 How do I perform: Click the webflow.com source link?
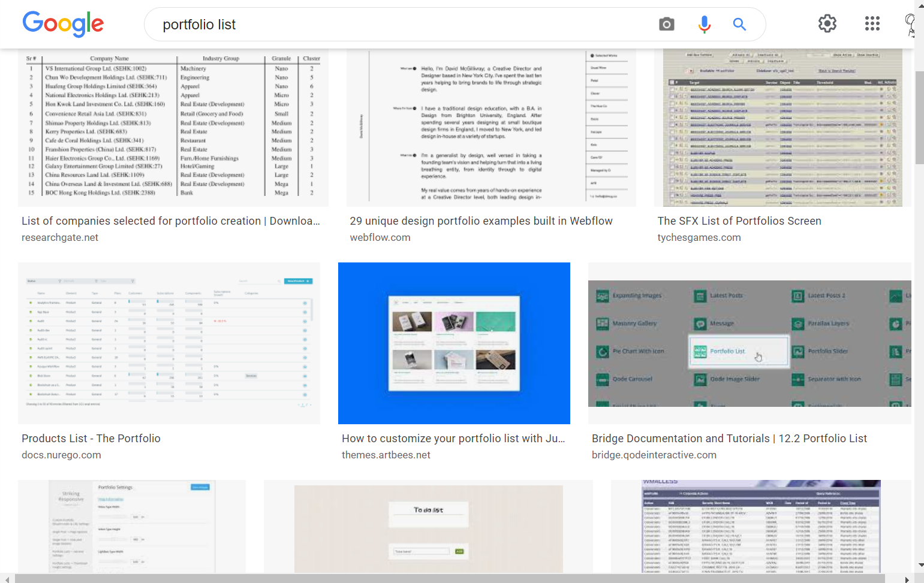380,237
